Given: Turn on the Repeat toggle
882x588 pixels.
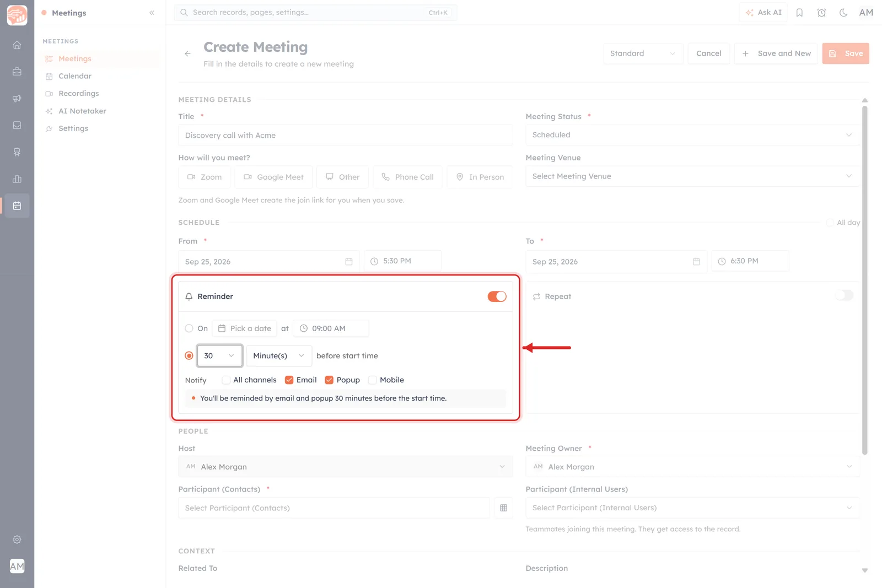Looking at the screenshot, I should tap(844, 295).
